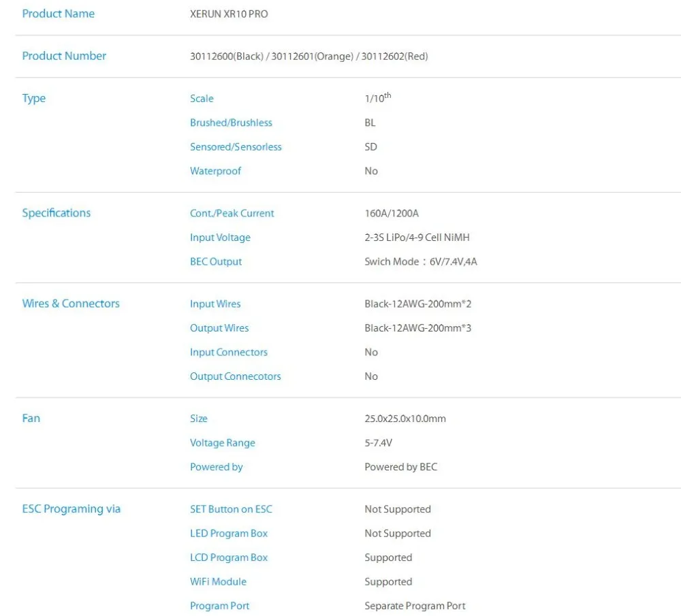Image resolution: width=681 pixels, height=616 pixels.
Task: Click the Waterproof label
Action: click(x=215, y=171)
